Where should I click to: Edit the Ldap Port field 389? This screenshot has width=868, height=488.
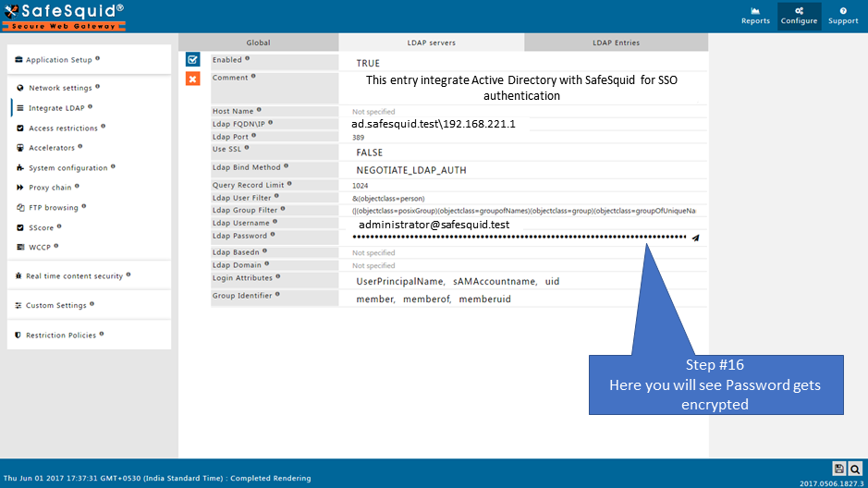(x=523, y=137)
